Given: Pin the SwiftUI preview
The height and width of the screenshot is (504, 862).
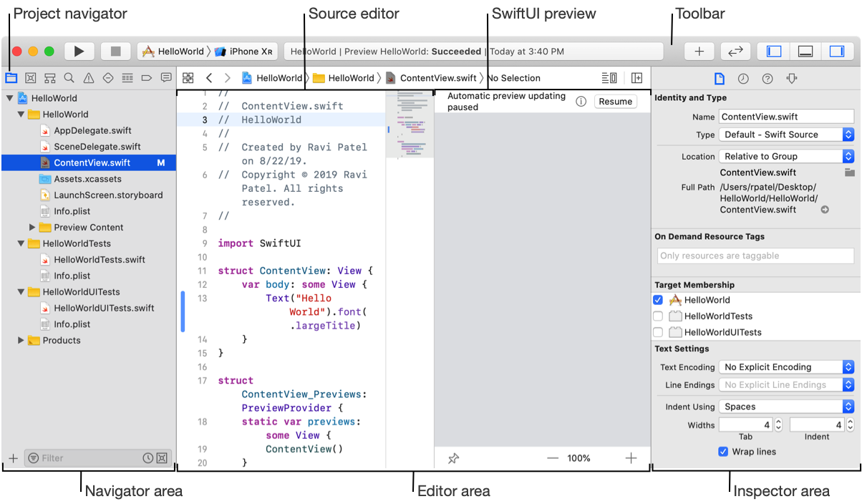Looking at the screenshot, I should point(453,458).
